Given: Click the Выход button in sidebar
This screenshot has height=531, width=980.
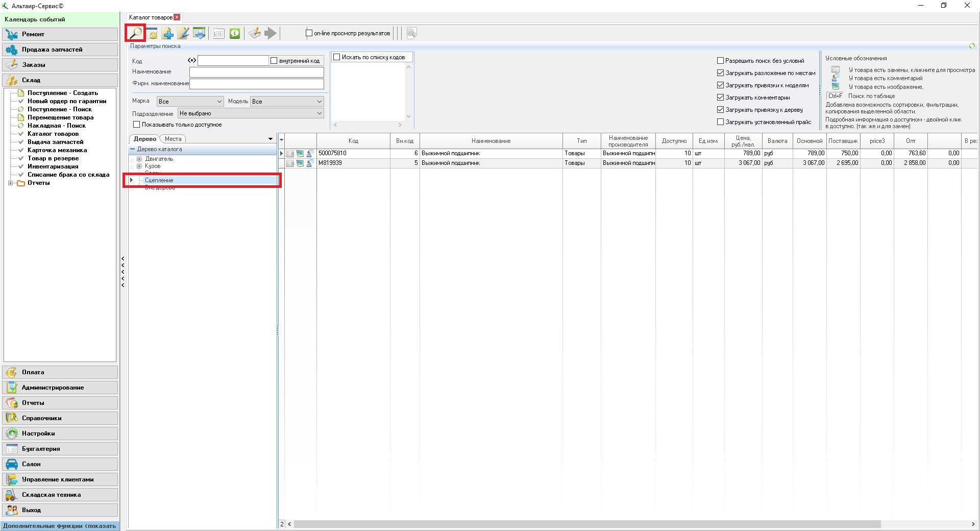Looking at the screenshot, I should pyautogui.click(x=60, y=510).
